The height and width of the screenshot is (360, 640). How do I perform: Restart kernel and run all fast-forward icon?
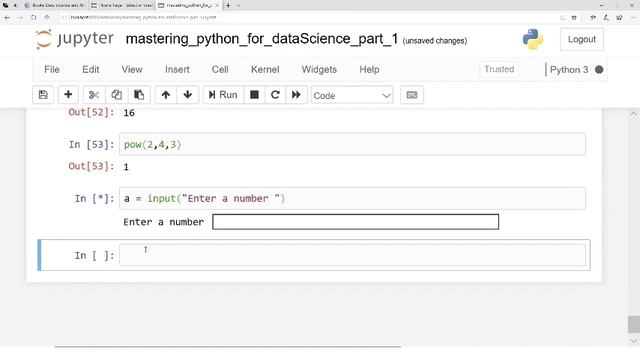click(296, 95)
